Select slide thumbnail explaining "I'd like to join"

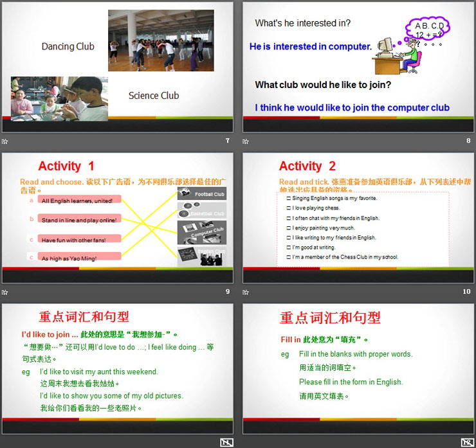point(118,368)
